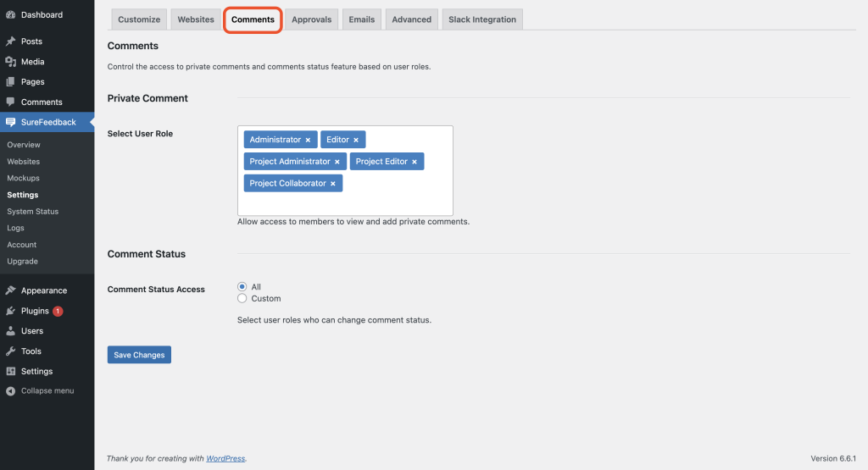This screenshot has height=470, width=868.
Task: Click the Posts pushpin icon
Action: point(10,41)
